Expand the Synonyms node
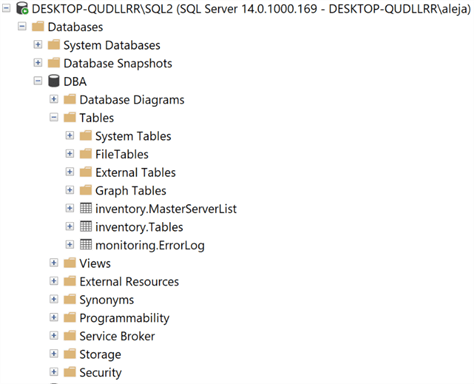This screenshot has height=384, width=474. (x=54, y=299)
